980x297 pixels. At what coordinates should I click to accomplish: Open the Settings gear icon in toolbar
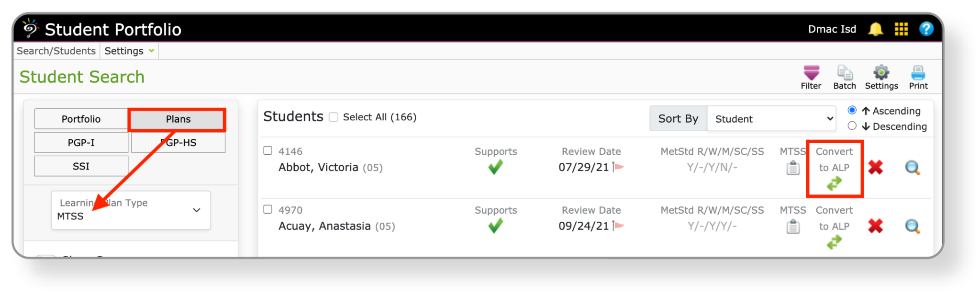pyautogui.click(x=881, y=73)
